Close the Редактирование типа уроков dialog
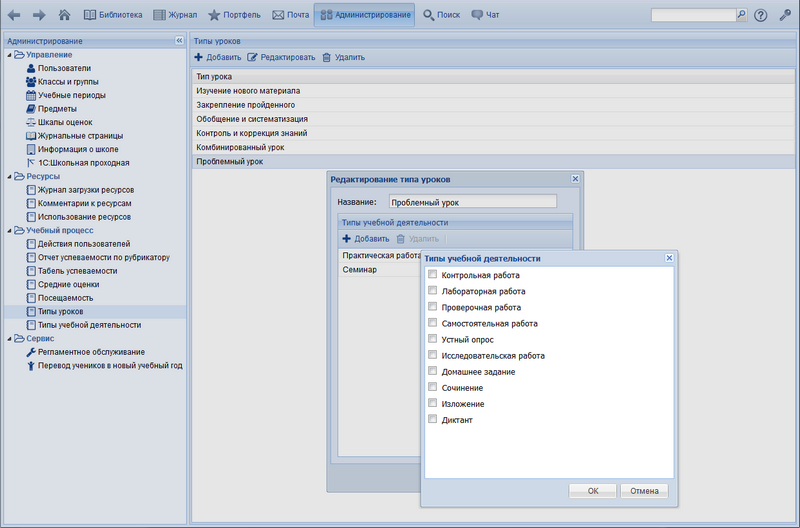The height and width of the screenshot is (528, 800). [x=575, y=179]
